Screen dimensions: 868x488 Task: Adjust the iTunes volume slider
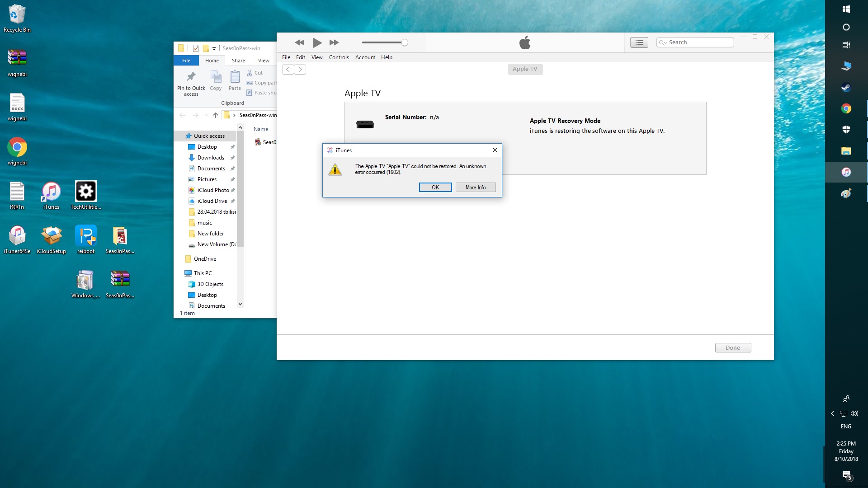[x=404, y=42]
